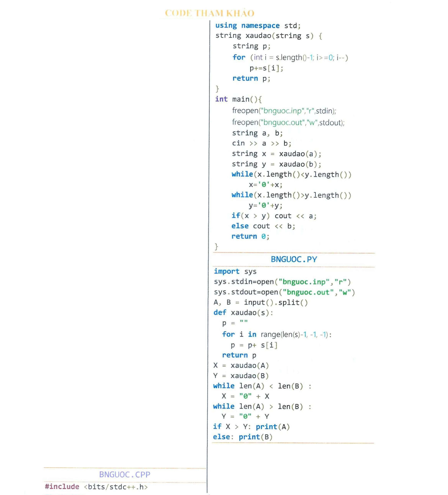
Task: Click the 'while len(A) > len(B) :' line
Action: [x=262, y=407]
